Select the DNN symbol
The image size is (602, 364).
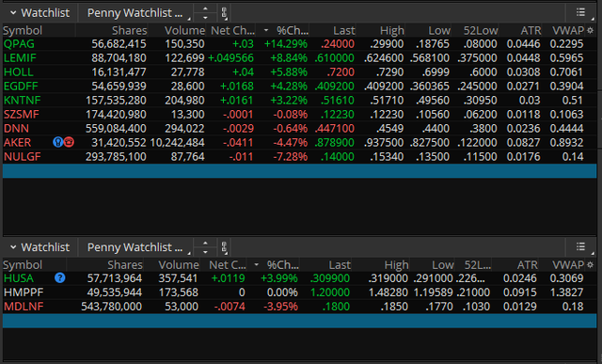16,128
